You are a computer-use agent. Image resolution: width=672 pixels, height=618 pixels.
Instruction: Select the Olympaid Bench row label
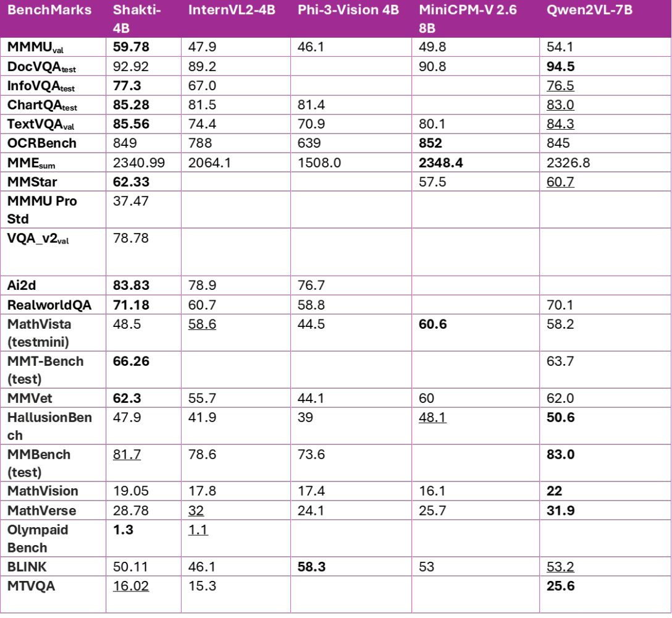click(38, 538)
